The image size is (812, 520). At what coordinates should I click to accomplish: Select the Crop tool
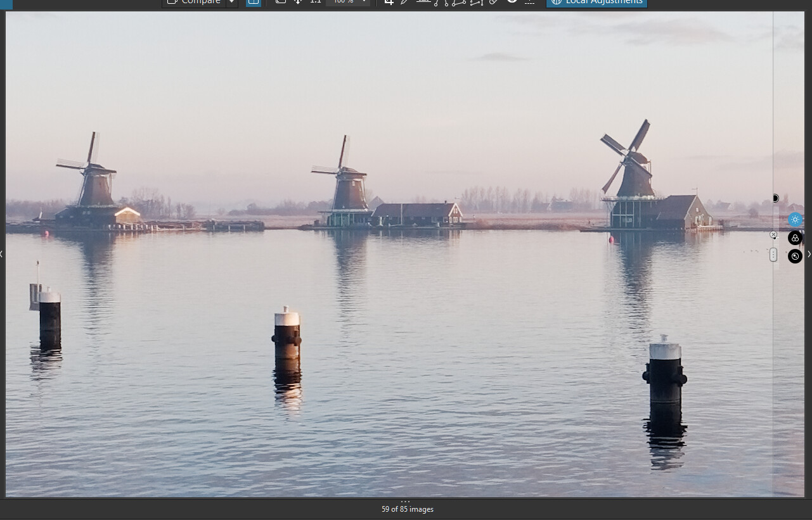tap(389, 2)
